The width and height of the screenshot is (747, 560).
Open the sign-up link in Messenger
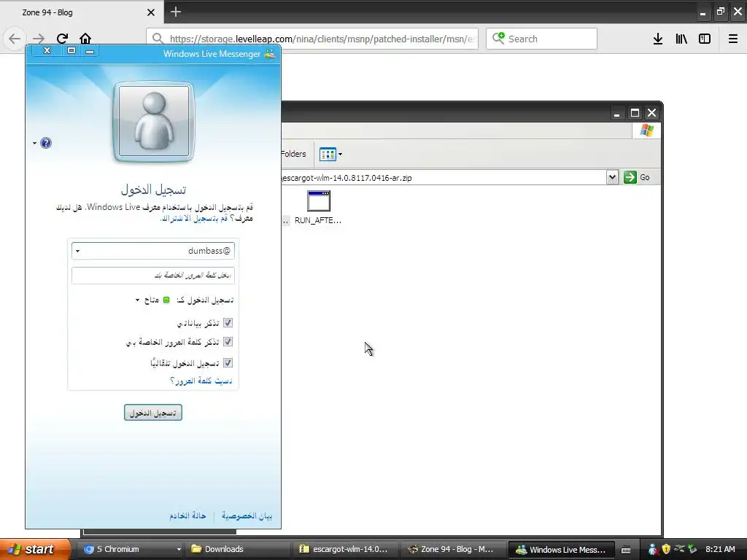[194, 219]
